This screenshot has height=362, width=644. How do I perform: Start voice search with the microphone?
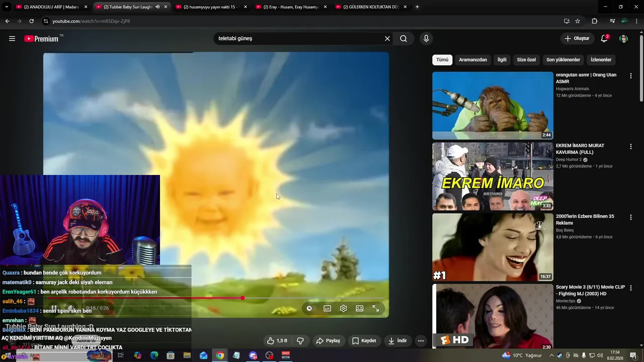click(426, 39)
